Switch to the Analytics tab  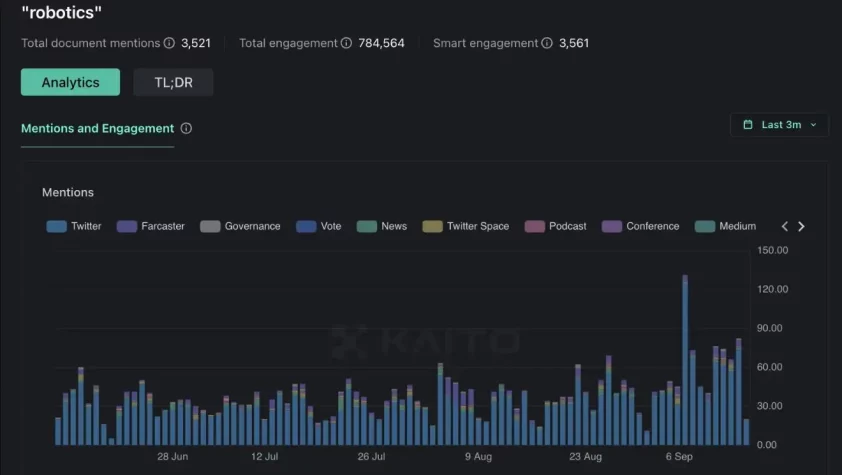coord(70,82)
